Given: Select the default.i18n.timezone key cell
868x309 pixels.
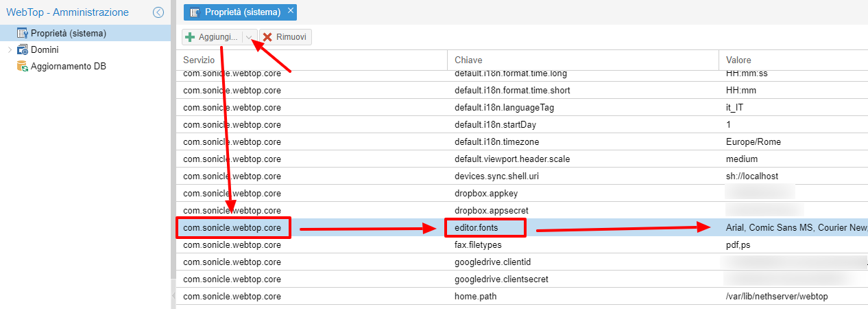Looking at the screenshot, I should tap(583, 141).
